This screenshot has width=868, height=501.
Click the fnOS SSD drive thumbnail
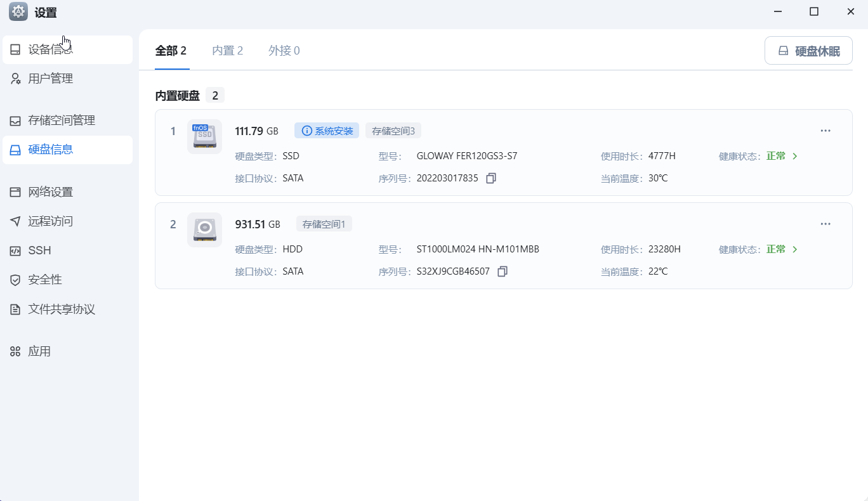(x=204, y=136)
